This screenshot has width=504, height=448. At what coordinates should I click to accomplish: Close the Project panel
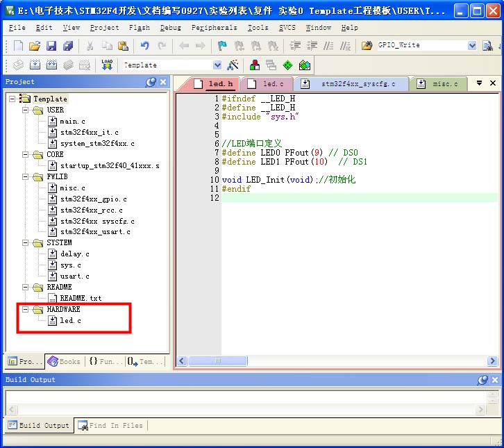163,82
